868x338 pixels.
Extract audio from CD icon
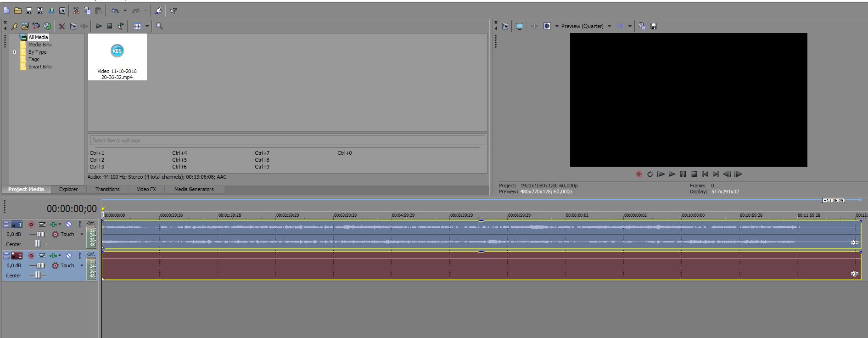coord(47,26)
